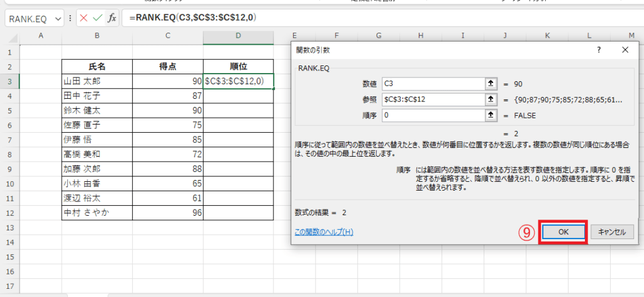Select the cell with 鈴木 健太
The image size is (644, 297).
97,111
